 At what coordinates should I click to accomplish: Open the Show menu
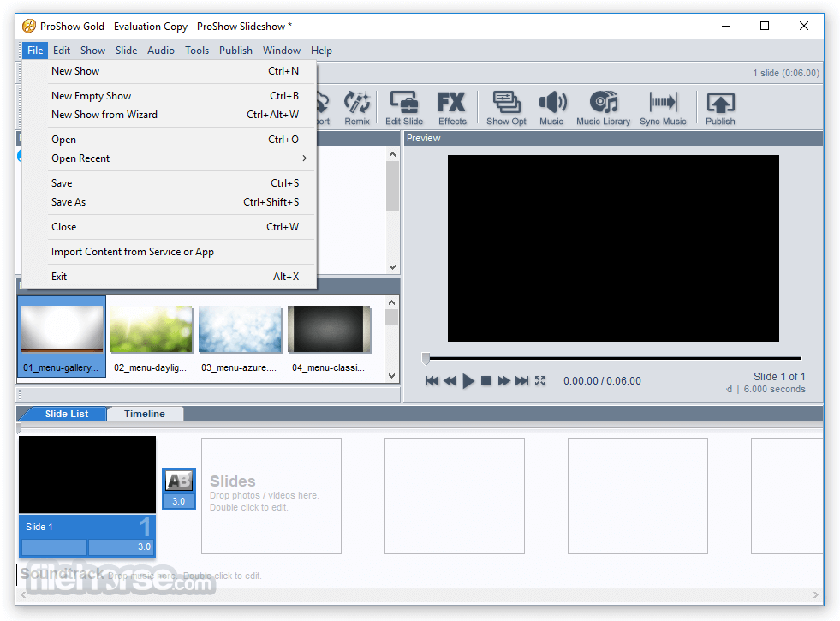[92, 51]
